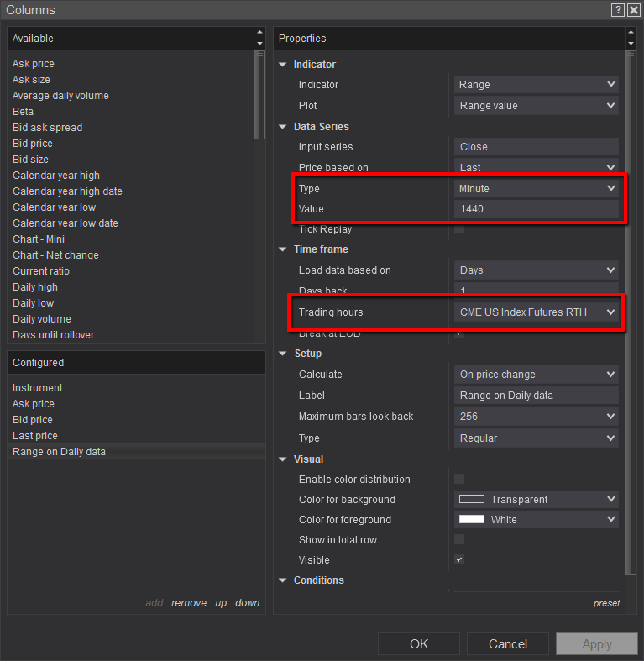Collapse the Time frame section
This screenshot has width=644, height=661.
[x=283, y=249]
